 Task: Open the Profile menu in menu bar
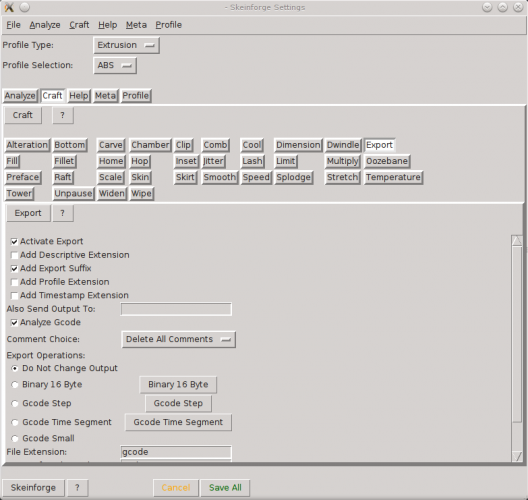[168, 25]
